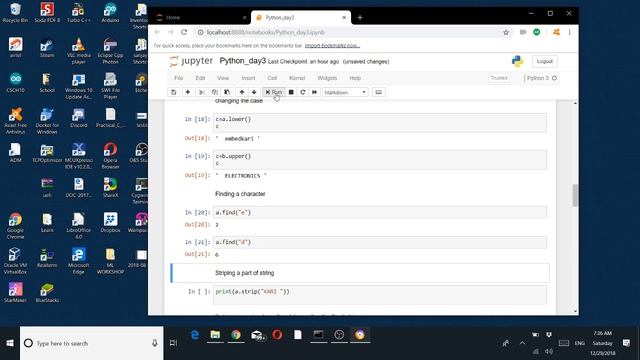Select the 'Striping a part of string' markdown cell
Screen dimensions: 640x360
[x=360, y=273]
